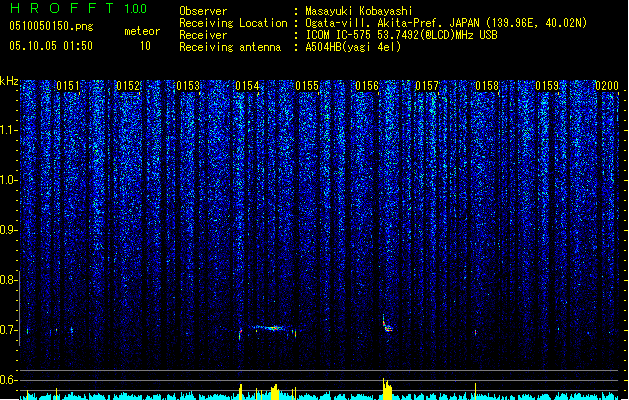Click the meteor count value 10

145,46
